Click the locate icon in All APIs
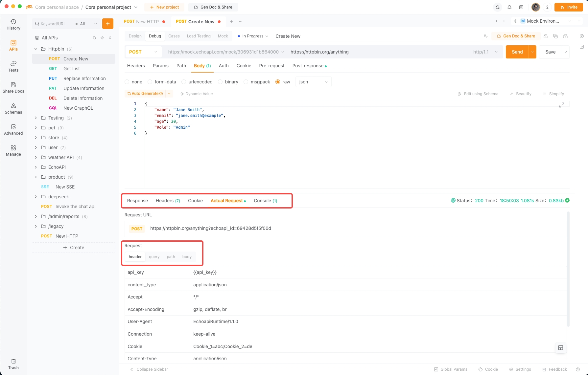Screen dimensions: 588x375 (102, 38)
